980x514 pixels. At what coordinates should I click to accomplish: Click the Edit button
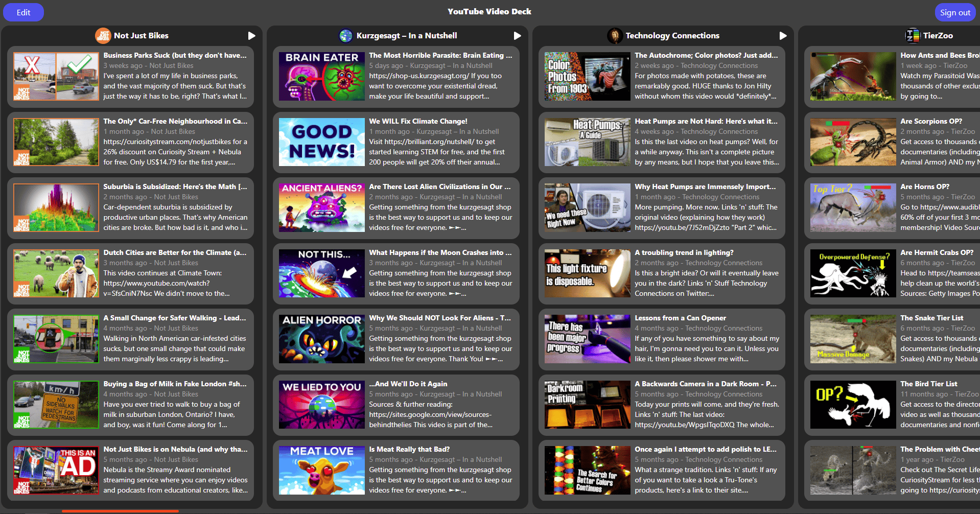click(24, 12)
